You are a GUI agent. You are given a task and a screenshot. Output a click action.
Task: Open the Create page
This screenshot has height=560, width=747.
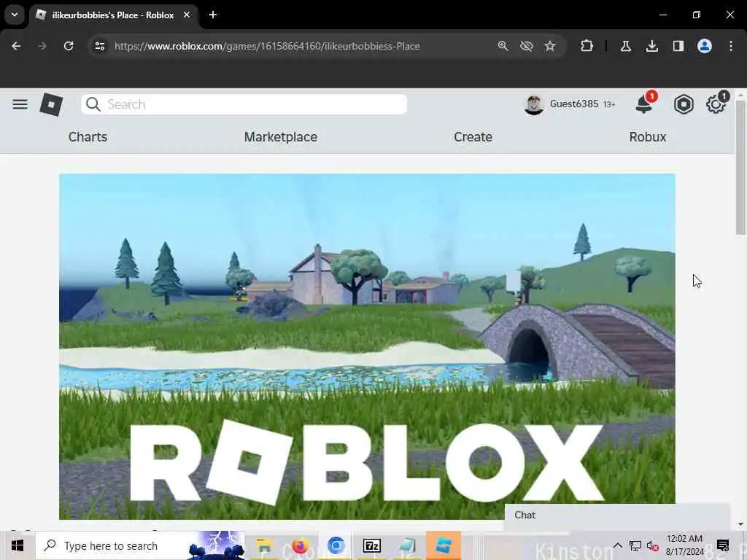(x=473, y=136)
